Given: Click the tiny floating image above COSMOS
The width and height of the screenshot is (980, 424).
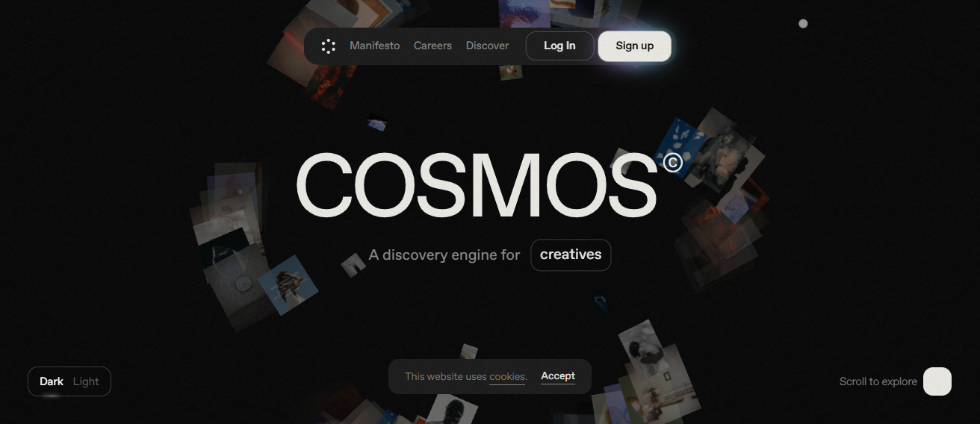Looking at the screenshot, I should click(x=377, y=124).
